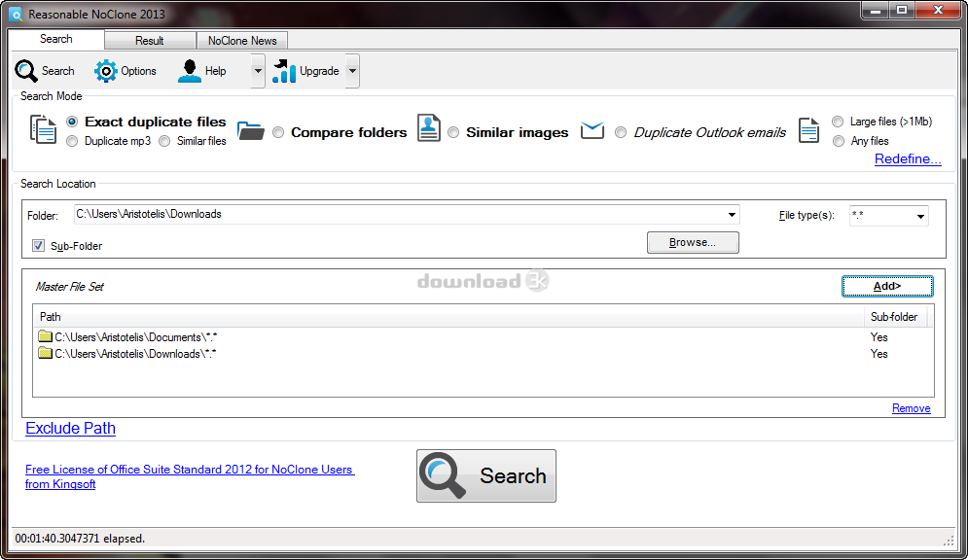The height and width of the screenshot is (560, 968).
Task: Click the Browse... button
Action: click(x=693, y=242)
